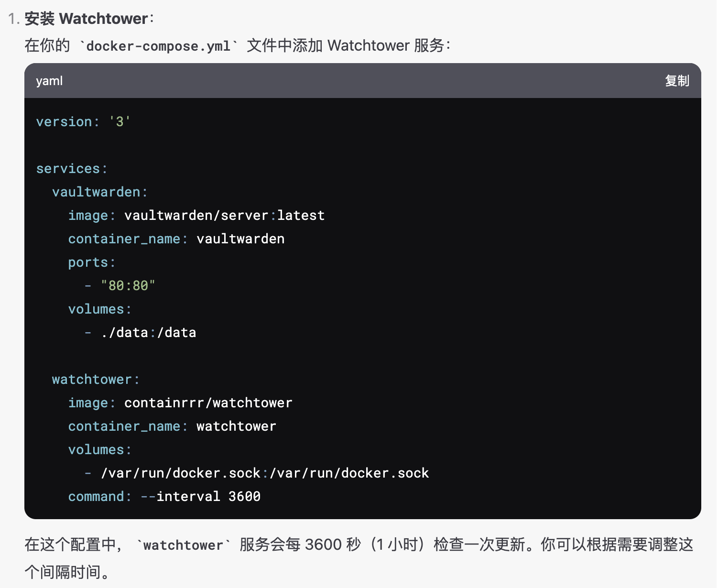The height and width of the screenshot is (588, 718).
Task: Click the container_name vaultwarden value
Action: [x=240, y=239]
